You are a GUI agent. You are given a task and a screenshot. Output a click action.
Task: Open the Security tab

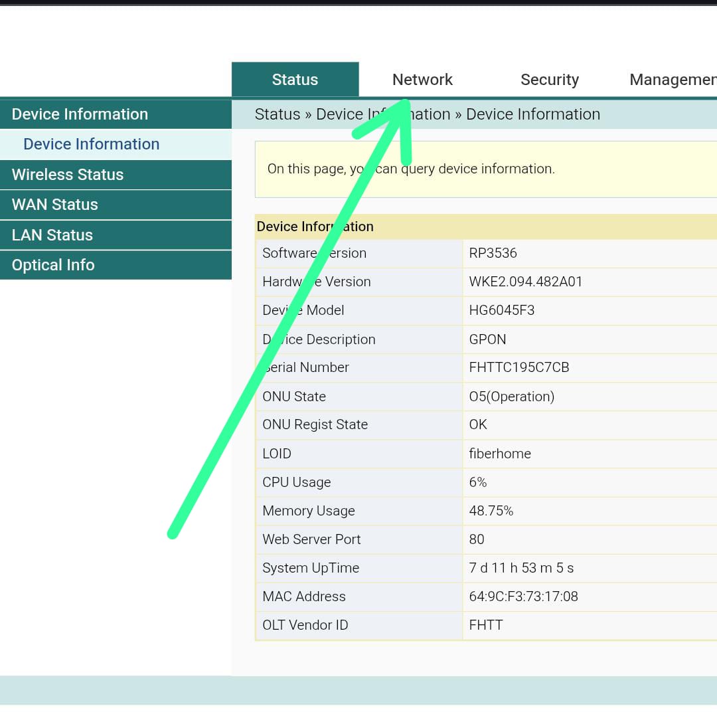(x=550, y=80)
